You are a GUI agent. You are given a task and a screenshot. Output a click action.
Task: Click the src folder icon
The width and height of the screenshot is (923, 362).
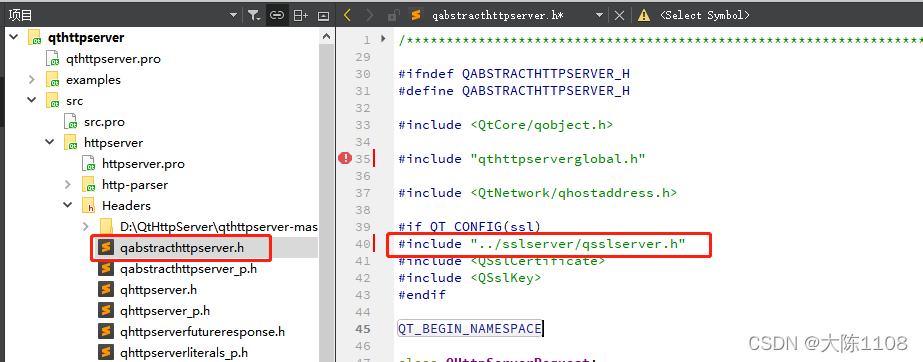coord(53,101)
